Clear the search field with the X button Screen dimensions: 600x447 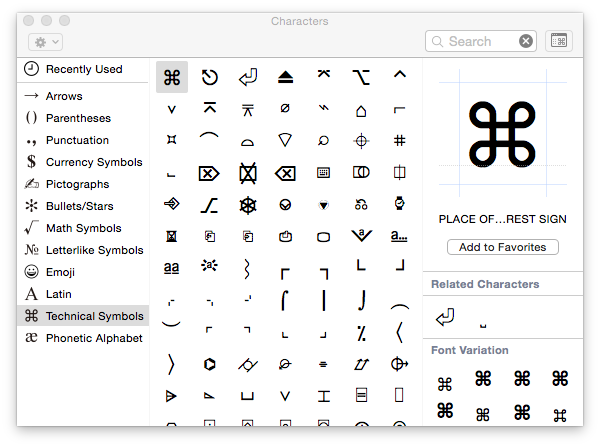click(526, 41)
